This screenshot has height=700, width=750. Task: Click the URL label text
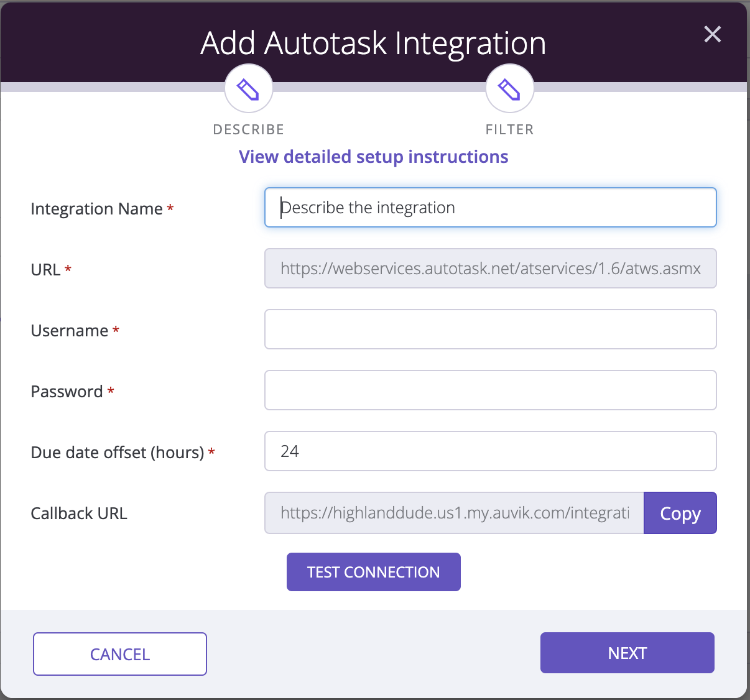(45, 270)
